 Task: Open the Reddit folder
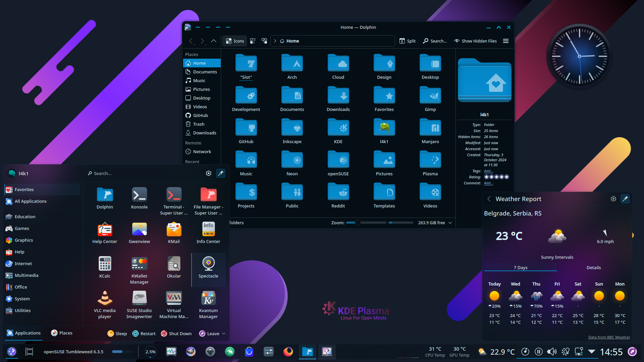338,196
